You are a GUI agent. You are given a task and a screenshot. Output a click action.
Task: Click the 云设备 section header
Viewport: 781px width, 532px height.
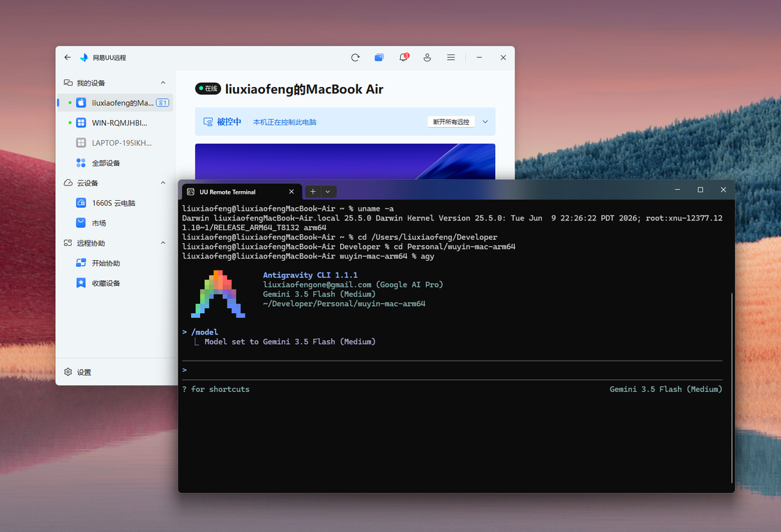click(x=87, y=183)
